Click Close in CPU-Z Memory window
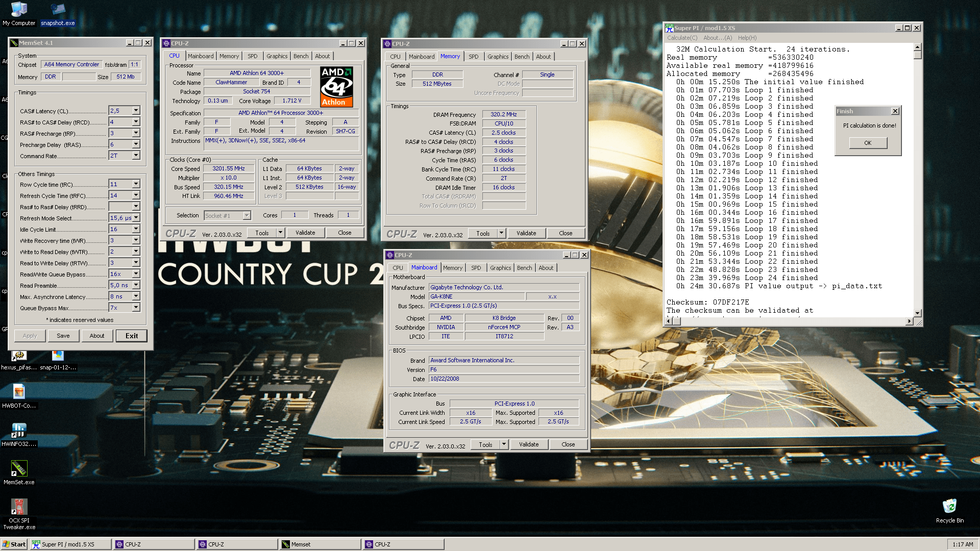 tap(566, 233)
